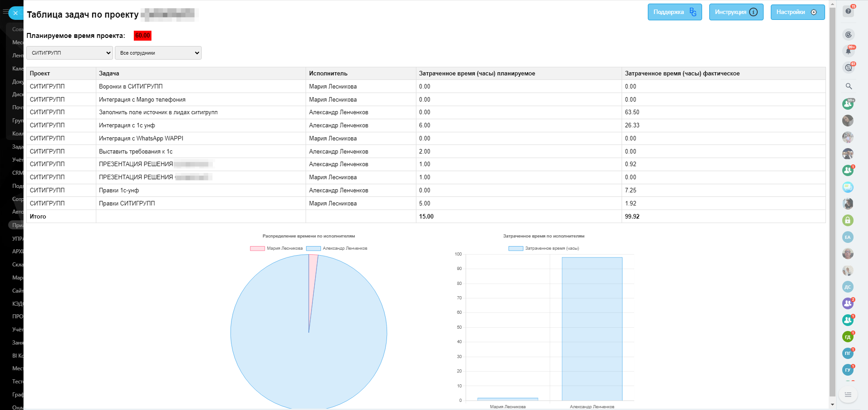Close the slider panel with X button
Screen dimensions: 868x410
coord(16,13)
